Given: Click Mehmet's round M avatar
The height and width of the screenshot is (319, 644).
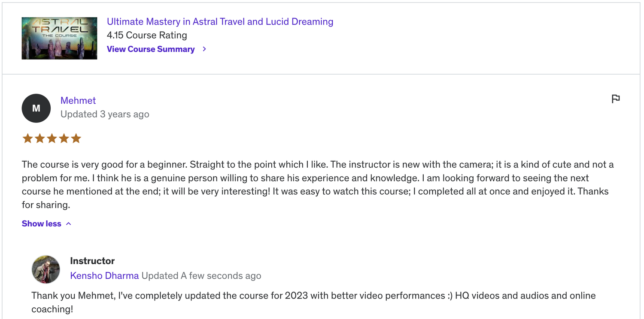Looking at the screenshot, I should pyautogui.click(x=36, y=108).
